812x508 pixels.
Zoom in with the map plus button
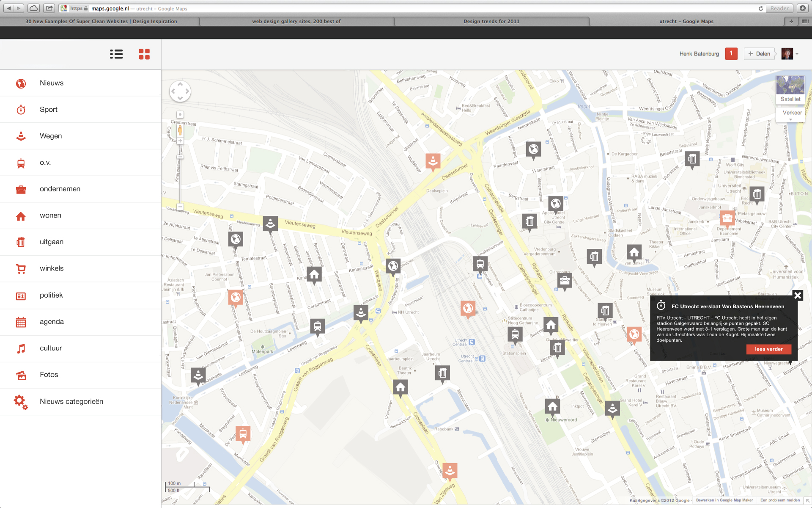point(180,141)
